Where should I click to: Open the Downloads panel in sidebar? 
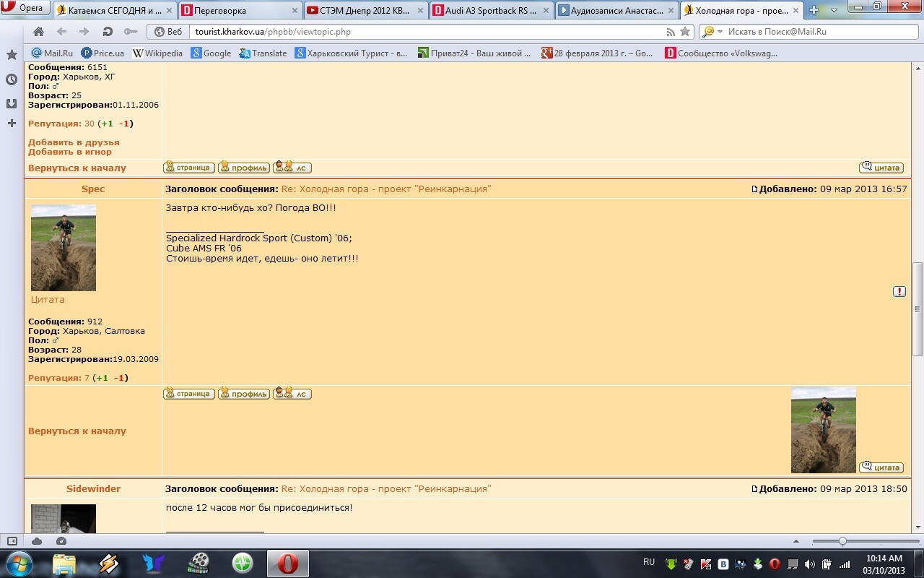pyautogui.click(x=12, y=103)
